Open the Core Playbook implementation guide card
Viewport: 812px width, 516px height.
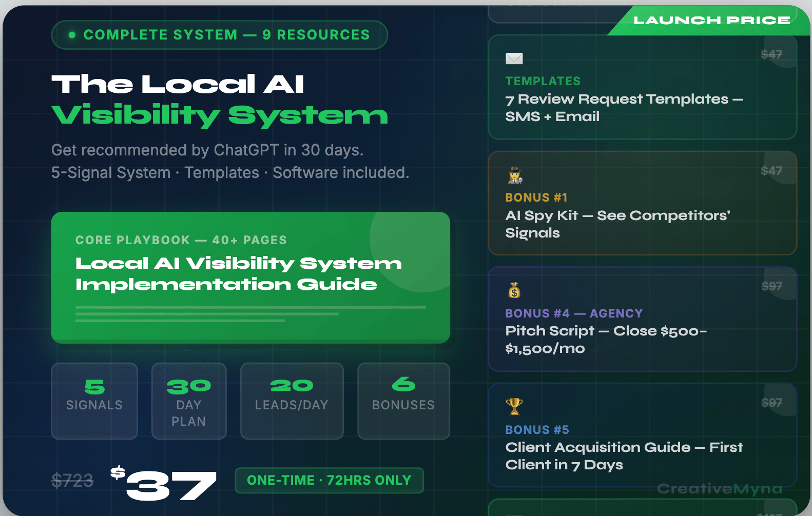pyautogui.click(x=250, y=277)
